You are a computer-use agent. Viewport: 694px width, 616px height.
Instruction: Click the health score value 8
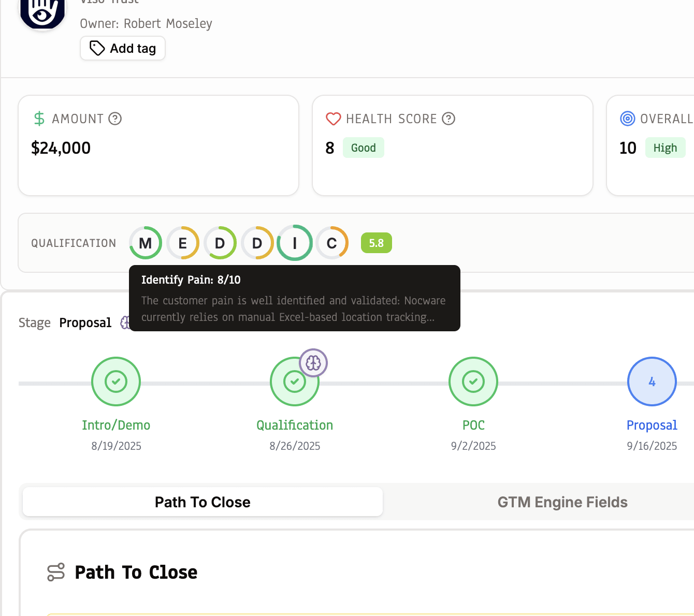[330, 148]
